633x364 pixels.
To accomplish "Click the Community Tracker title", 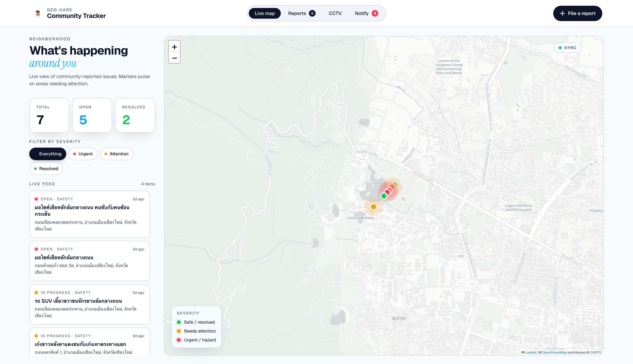I will point(76,16).
